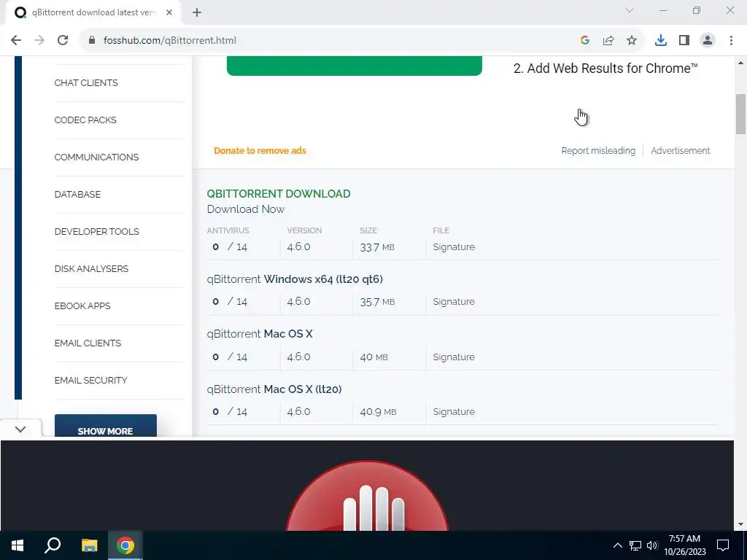The height and width of the screenshot is (560, 747).
Task: Click the forward navigation arrow
Action: coord(39,41)
